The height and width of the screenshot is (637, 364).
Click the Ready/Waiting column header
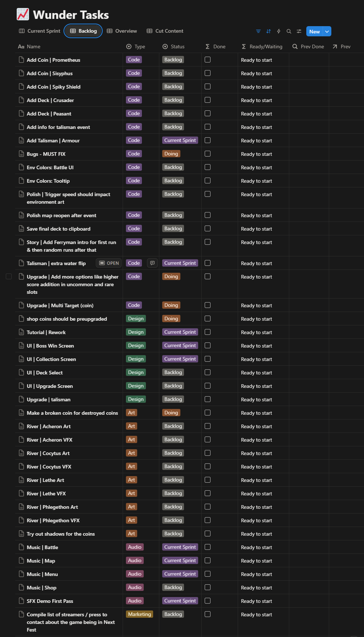click(262, 46)
